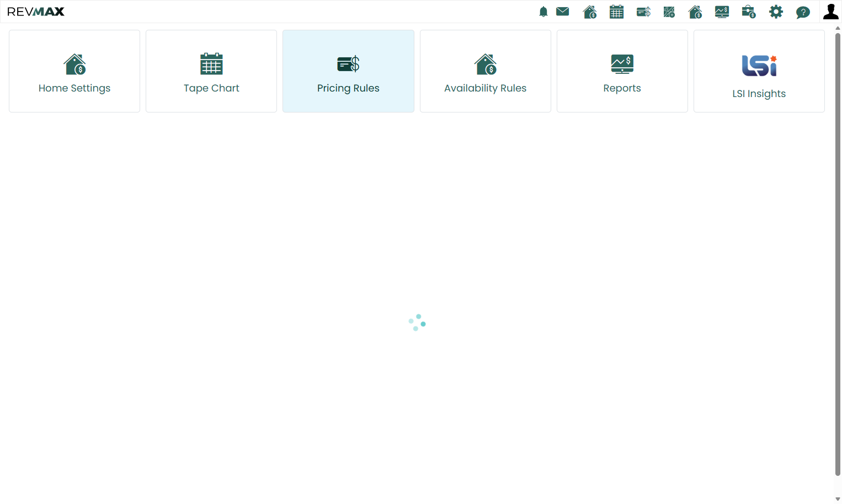
Task: Open help question bubble icon
Action: [x=803, y=12]
